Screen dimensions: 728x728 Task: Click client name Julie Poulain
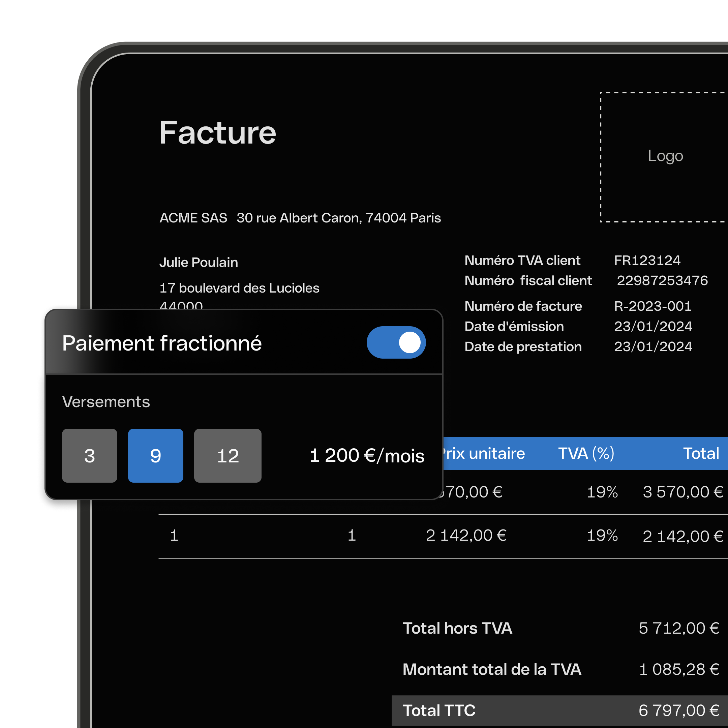(x=199, y=262)
